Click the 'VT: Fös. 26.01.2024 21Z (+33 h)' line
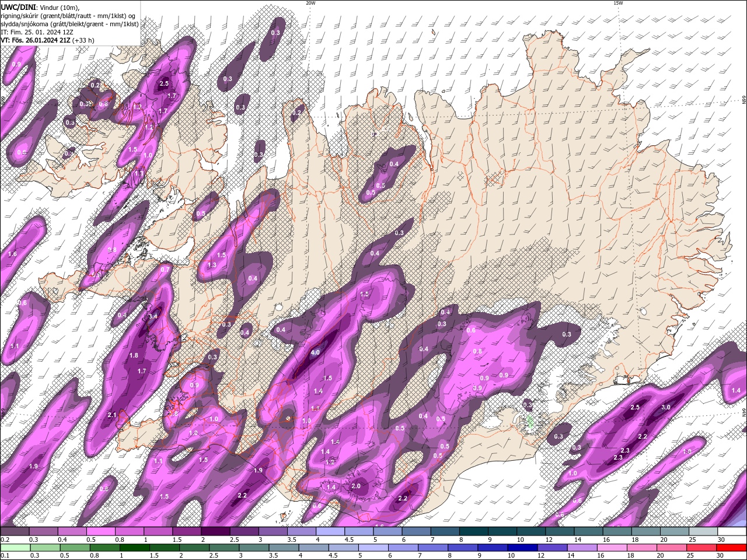Image resolution: width=747 pixels, height=560 pixels. 47,40
